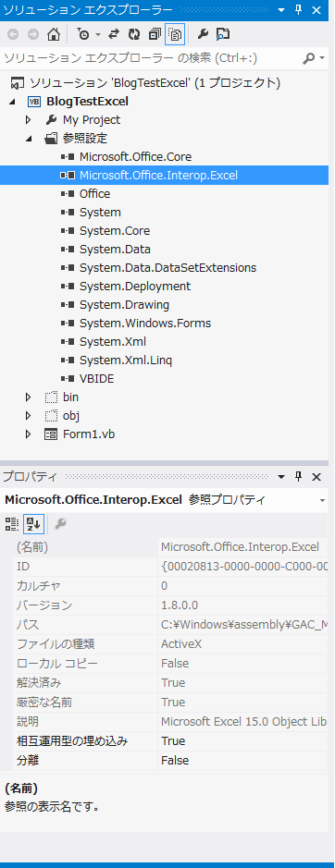Image resolution: width=335 pixels, height=868 pixels.
Task: Click the My Project wrench icon
Action: tap(52, 119)
